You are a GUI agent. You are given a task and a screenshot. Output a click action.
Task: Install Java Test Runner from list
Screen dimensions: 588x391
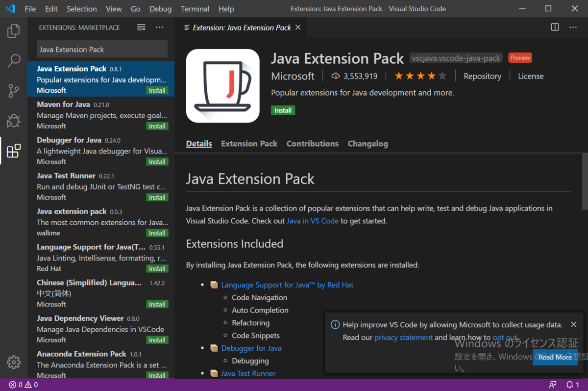[x=157, y=197]
